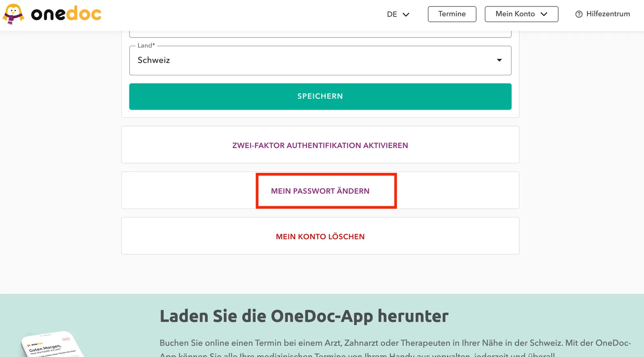
Task: Click the OneDoc app phone preview image
Action: click(x=52, y=344)
